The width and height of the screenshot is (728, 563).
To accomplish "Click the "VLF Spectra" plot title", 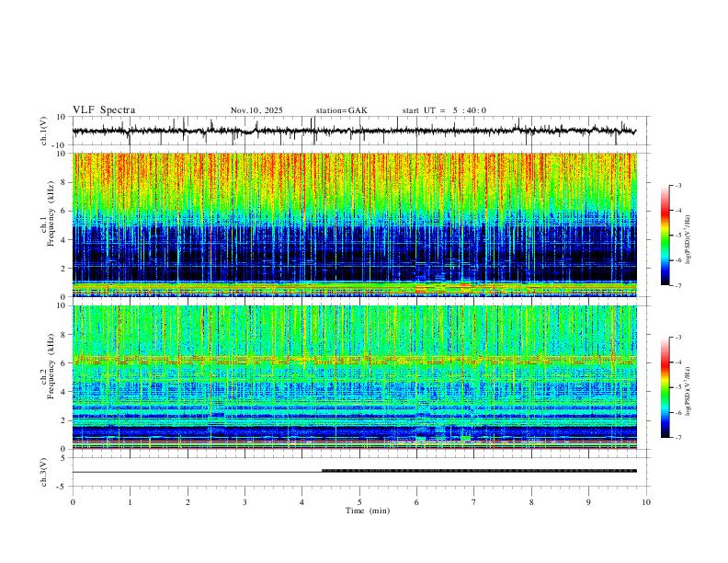I will coord(104,110).
